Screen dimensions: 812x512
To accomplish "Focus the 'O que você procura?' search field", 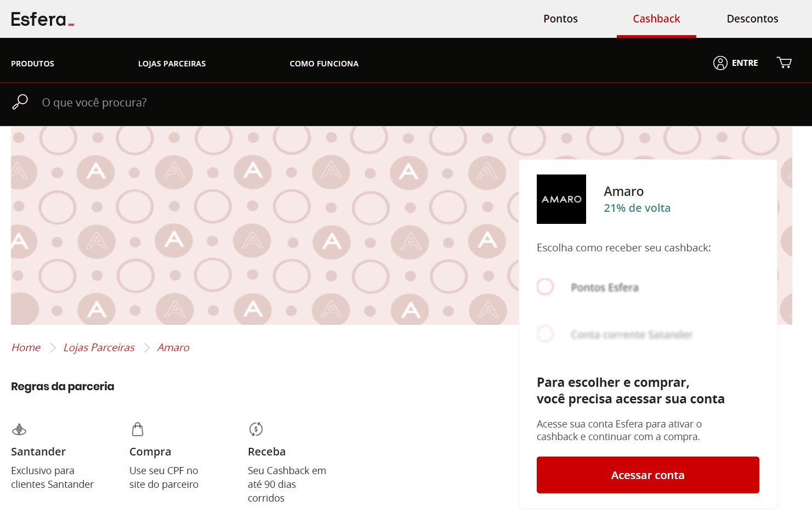I will [x=94, y=103].
